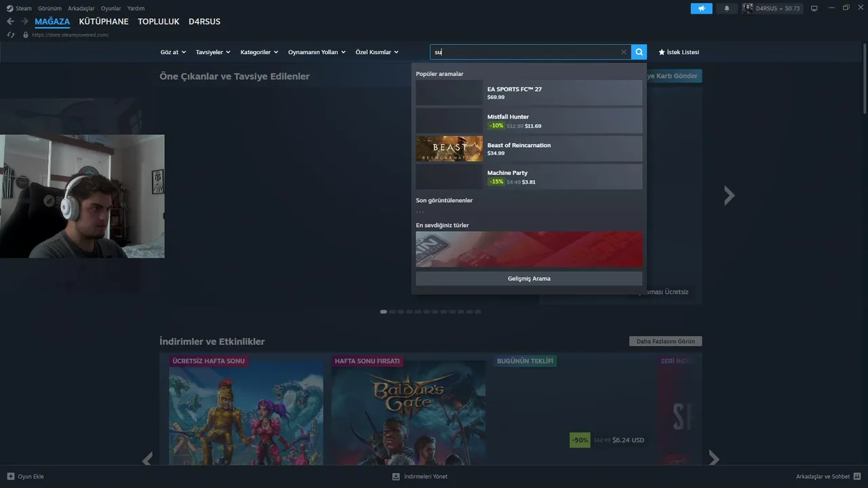The height and width of the screenshot is (488, 868).
Task: Click the D4RSUS profile avatar picture
Action: coord(747,8)
